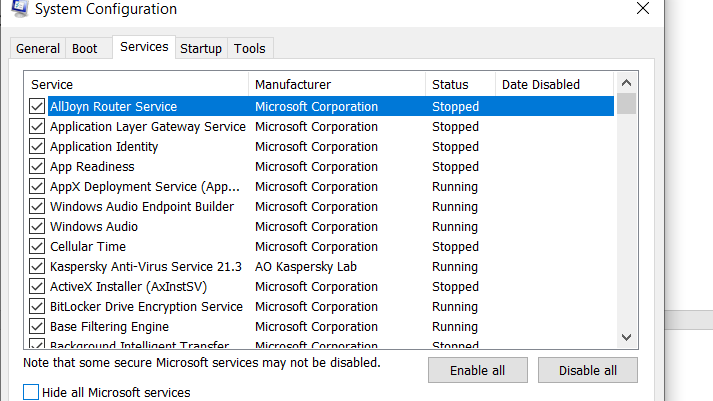The image size is (713, 401).
Task: Toggle the Cellular Time service checkbox
Action: tap(37, 246)
